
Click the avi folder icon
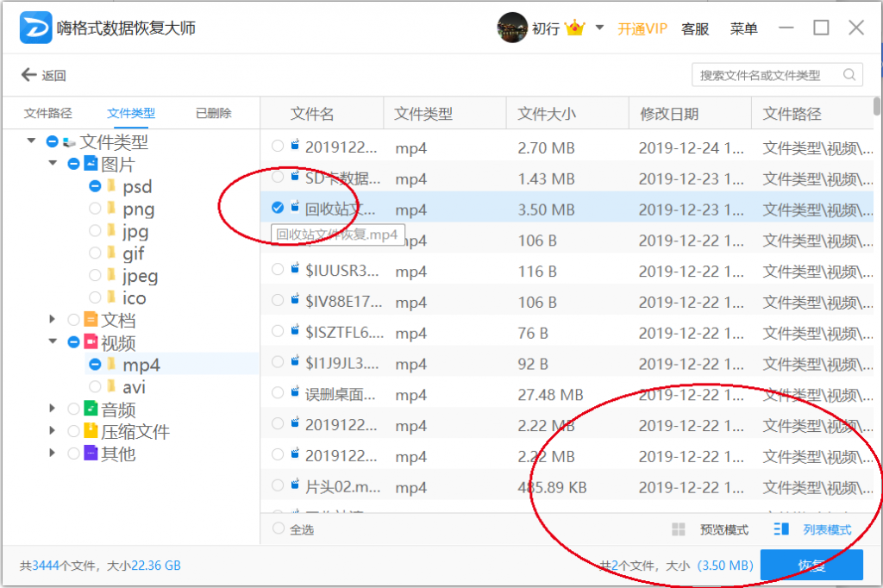pos(111,386)
